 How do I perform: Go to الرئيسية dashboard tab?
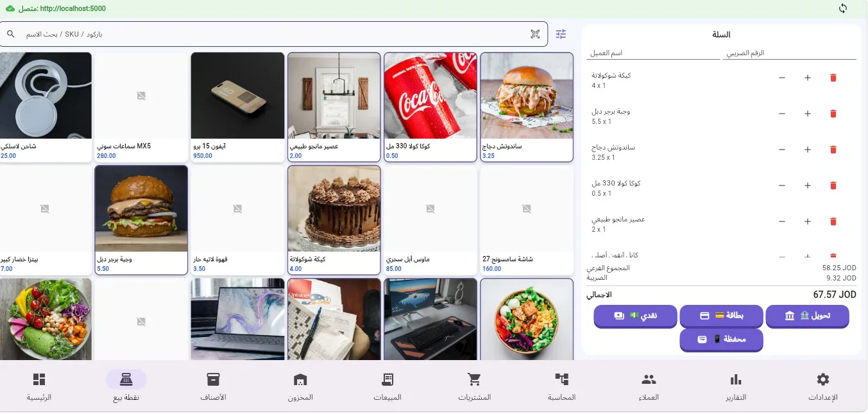(39, 386)
